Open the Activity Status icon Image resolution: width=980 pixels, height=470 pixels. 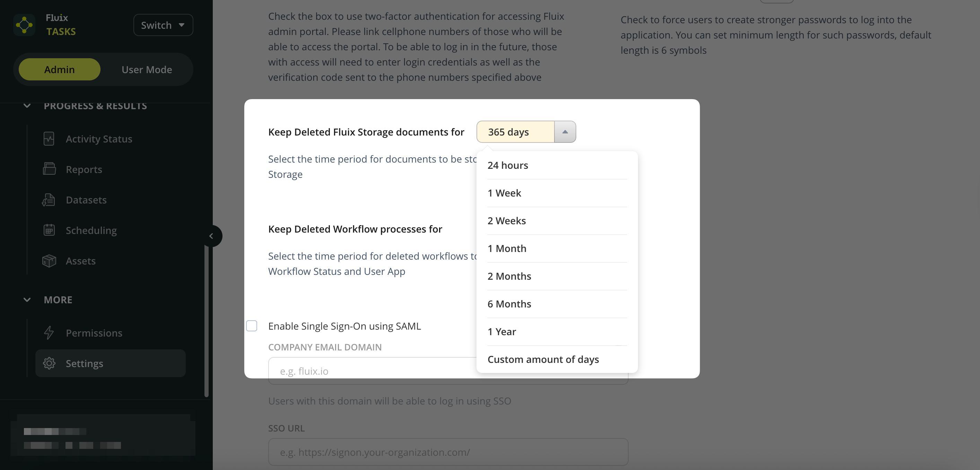coord(49,139)
